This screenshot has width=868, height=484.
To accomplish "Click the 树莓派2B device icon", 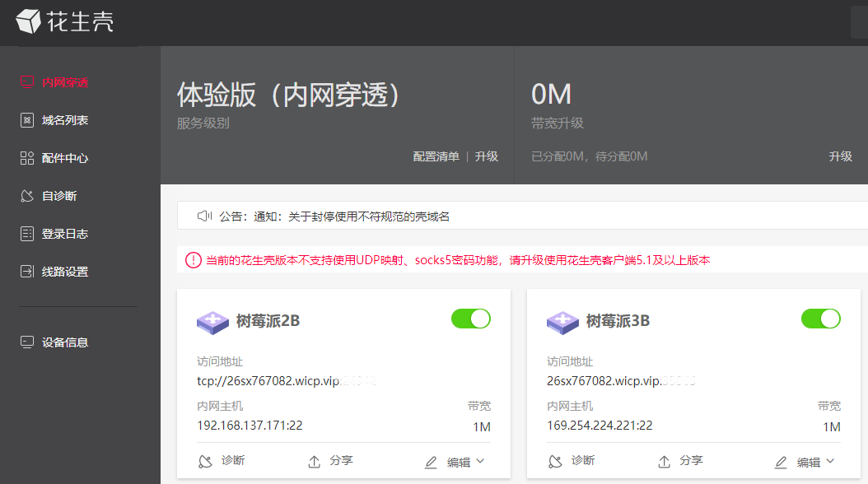I will pyautogui.click(x=212, y=323).
